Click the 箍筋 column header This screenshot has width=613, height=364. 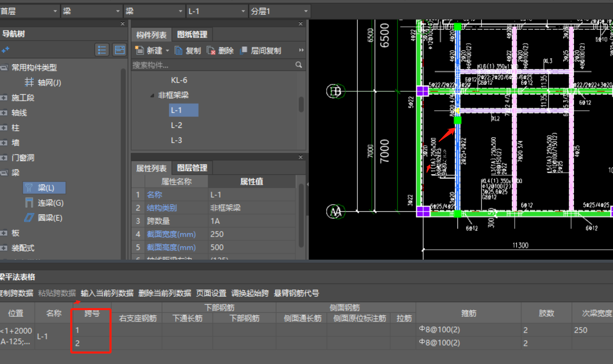[x=468, y=313]
